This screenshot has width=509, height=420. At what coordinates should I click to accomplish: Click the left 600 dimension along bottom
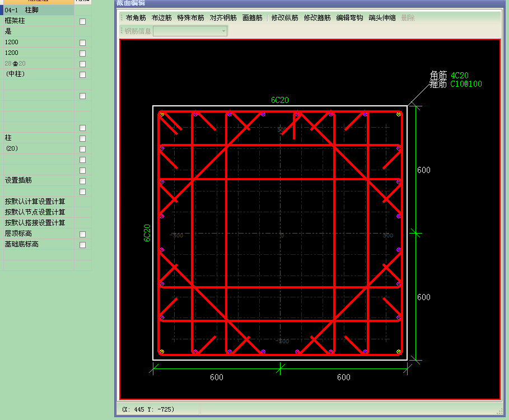pyautogui.click(x=217, y=377)
